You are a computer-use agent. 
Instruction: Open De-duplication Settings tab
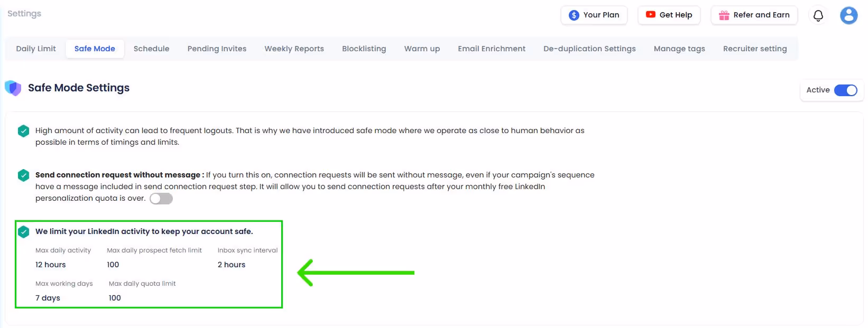click(589, 49)
